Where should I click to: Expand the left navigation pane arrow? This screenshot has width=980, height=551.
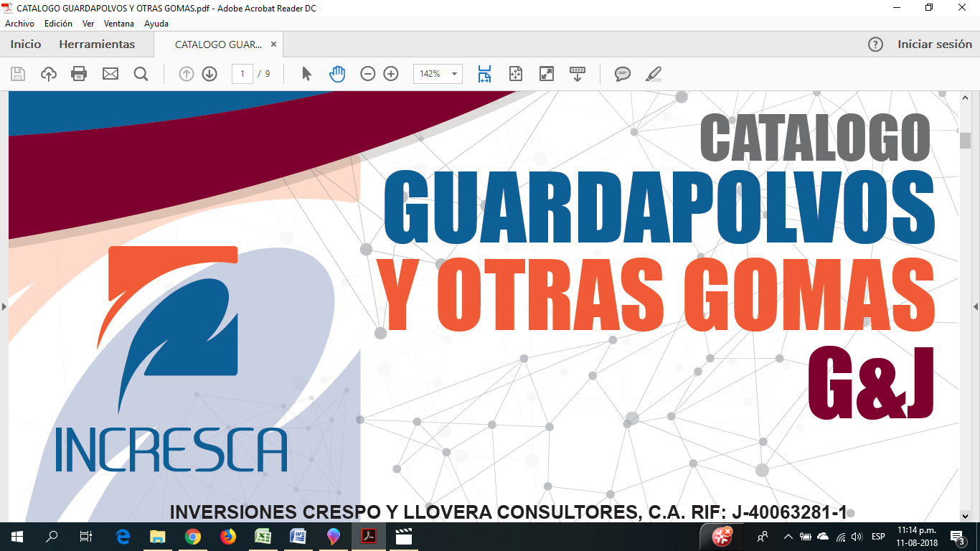(x=4, y=306)
